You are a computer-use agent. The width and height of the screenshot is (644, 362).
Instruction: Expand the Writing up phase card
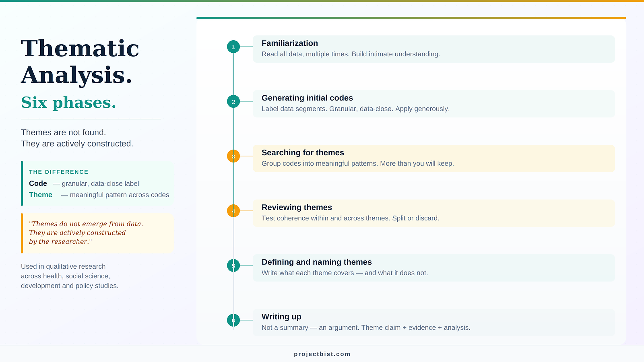(433, 322)
